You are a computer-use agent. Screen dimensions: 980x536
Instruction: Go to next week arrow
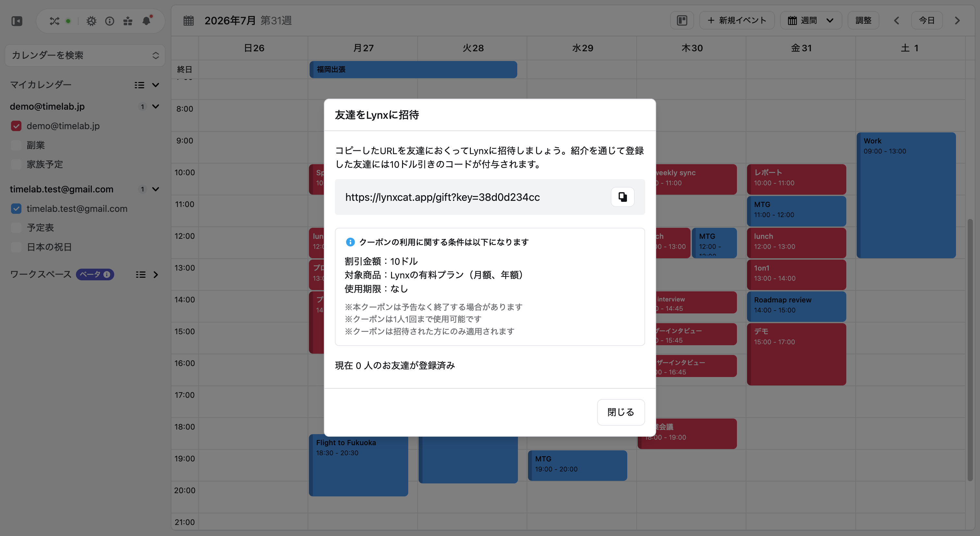tap(957, 20)
